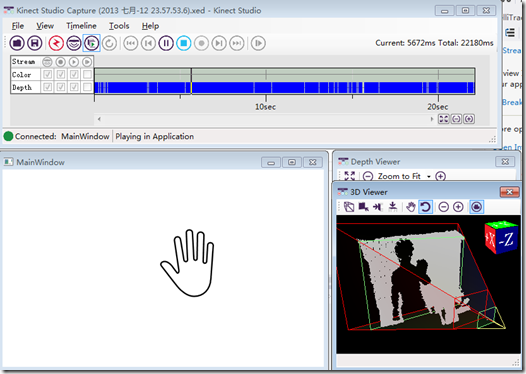Close the 3D Viewer window
The image size is (526, 374).
pos(509,192)
